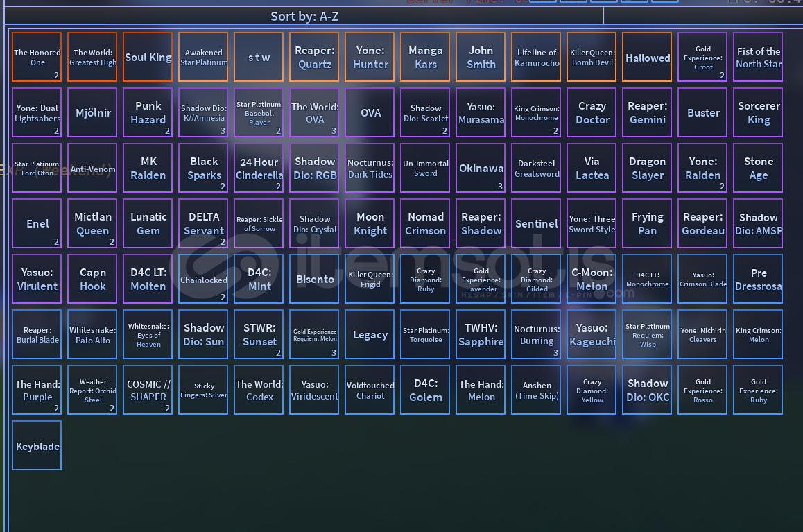Click the Reaper: Gemini tile

pyautogui.click(x=647, y=112)
